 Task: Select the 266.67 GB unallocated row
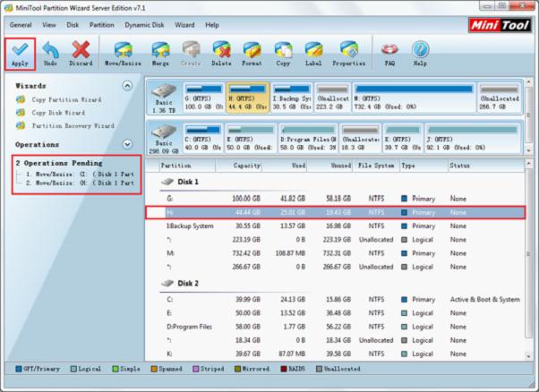coord(335,267)
